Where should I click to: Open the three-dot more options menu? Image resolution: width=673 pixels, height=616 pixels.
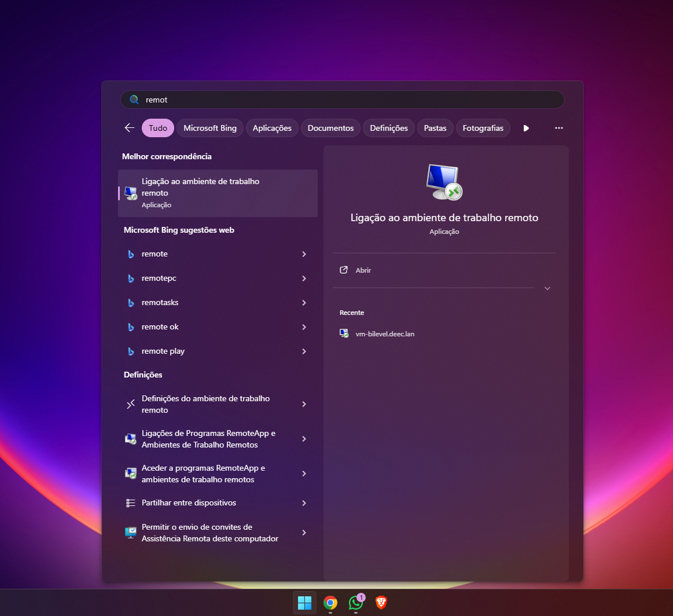(559, 128)
